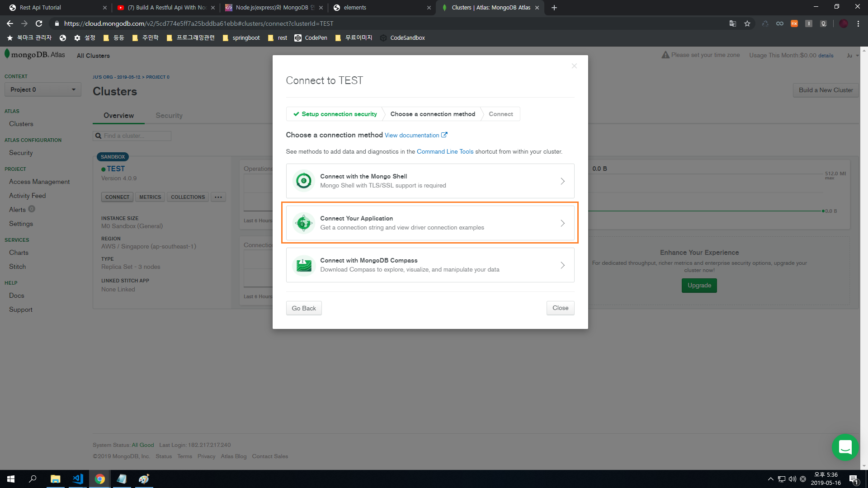Click the COLLECTIONS button on TEST cluster

coord(188,197)
